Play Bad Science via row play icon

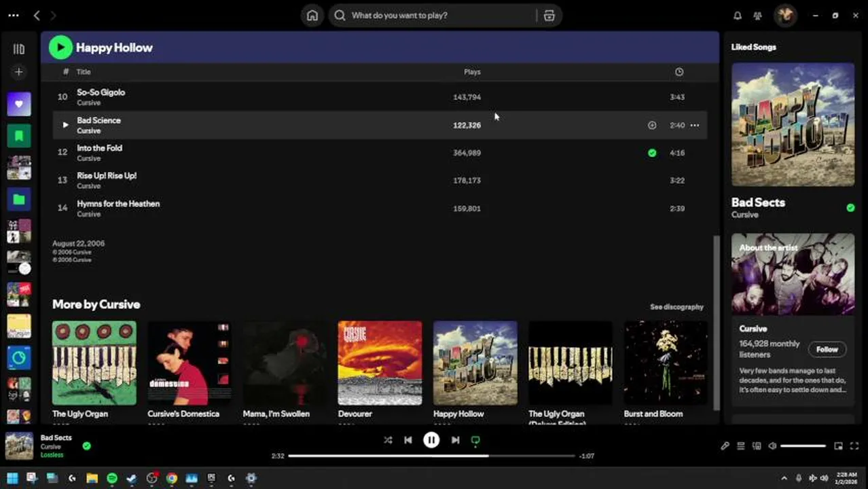pos(65,125)
